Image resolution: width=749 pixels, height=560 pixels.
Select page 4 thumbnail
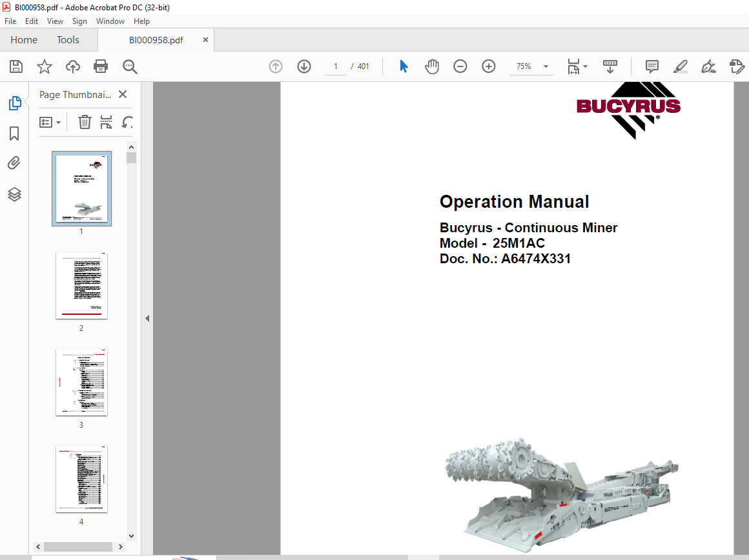tap(82, 479)
